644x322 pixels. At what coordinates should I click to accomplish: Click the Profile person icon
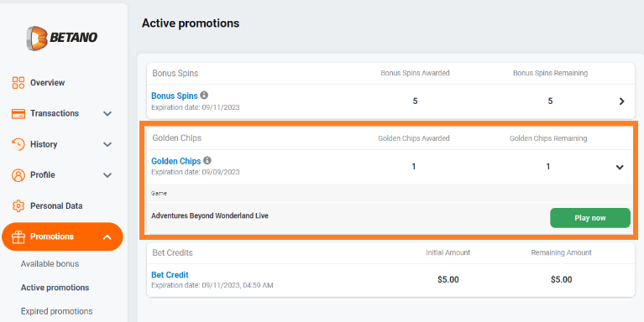tap(18, 175)
